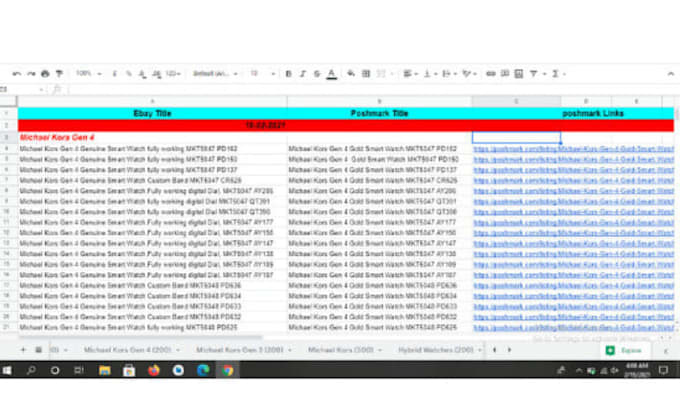Open File Explorer from taskbar
This screenshot has width=680, height=411.
tap(105, 371)
